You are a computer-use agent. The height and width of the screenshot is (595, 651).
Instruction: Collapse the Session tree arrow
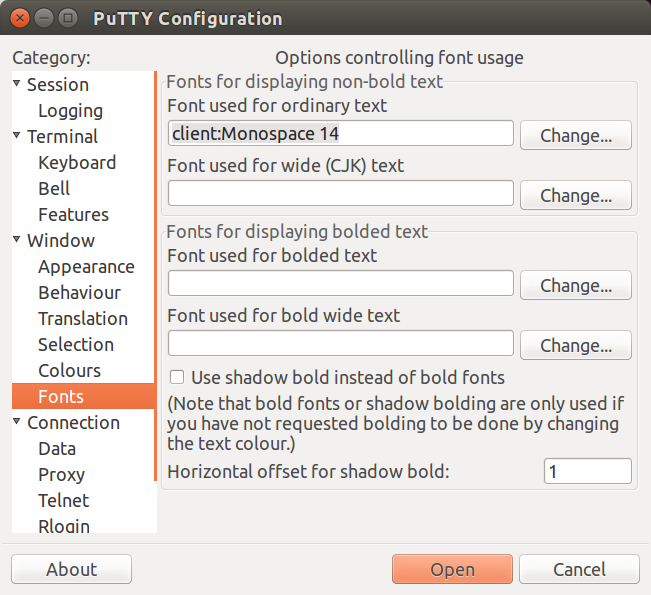17,83
